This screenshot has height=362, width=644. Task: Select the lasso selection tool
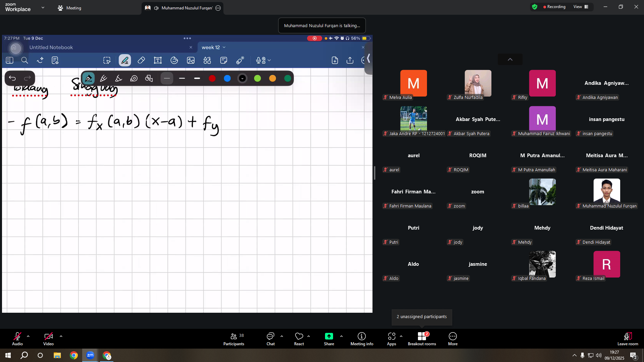coord(107,60)
